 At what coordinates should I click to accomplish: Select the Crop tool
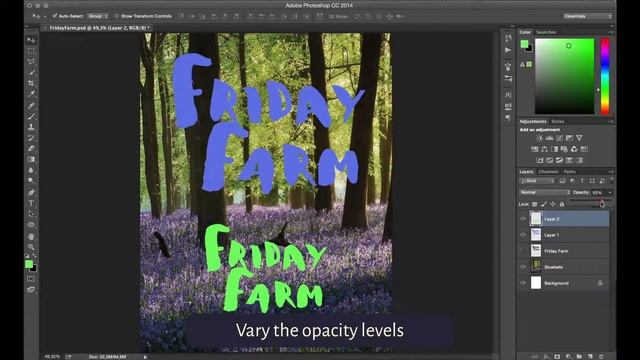[x=31, y=83]
